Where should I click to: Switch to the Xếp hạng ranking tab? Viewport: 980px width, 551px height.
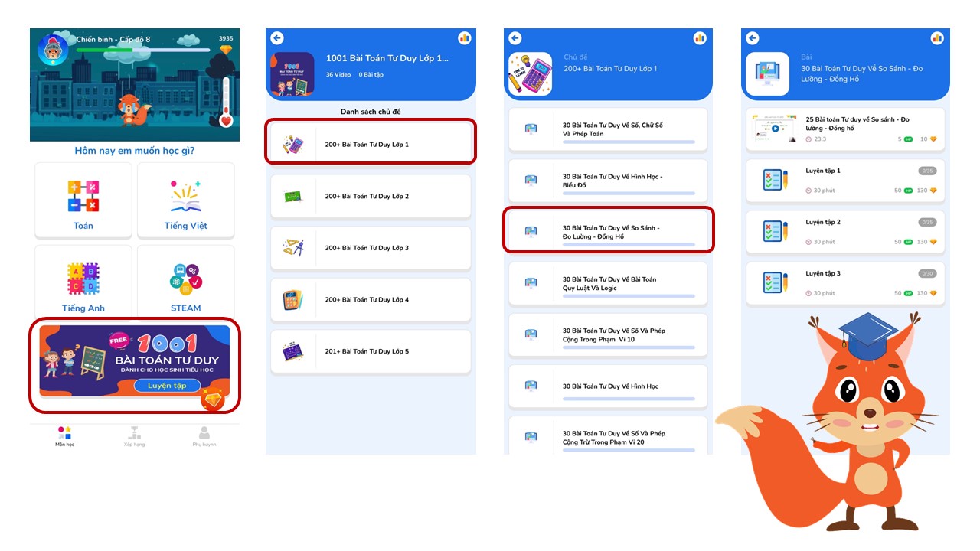click(134, 437)
